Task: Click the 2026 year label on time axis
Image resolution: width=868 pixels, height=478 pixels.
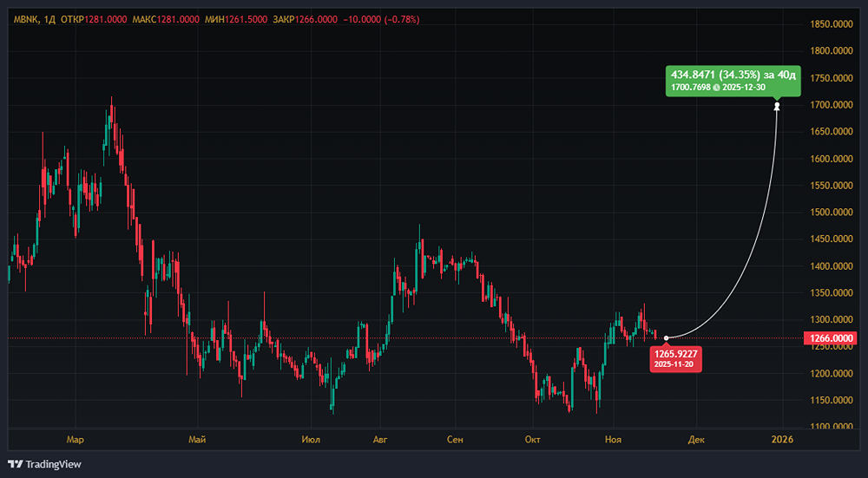Action: tap(782, 440)
